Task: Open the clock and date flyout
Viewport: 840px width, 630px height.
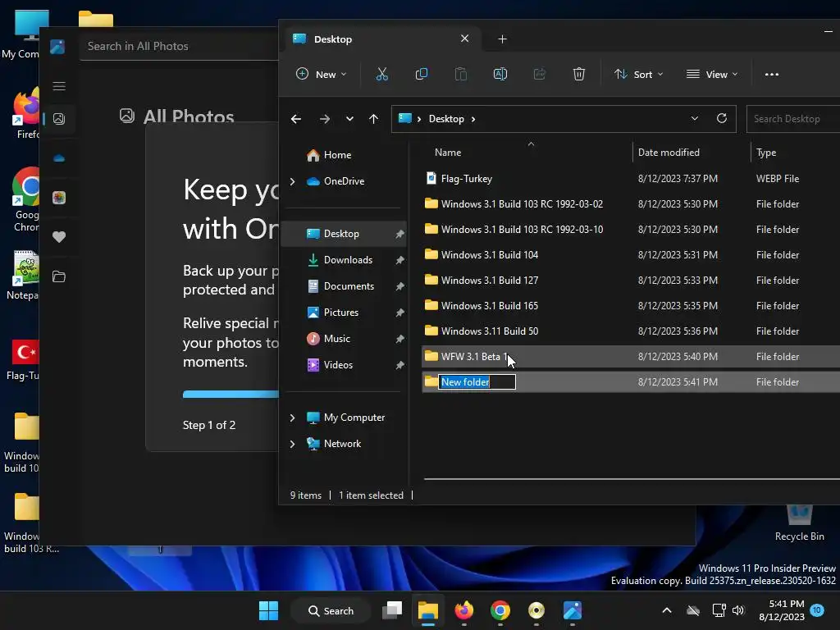Action: pos(782,610)
